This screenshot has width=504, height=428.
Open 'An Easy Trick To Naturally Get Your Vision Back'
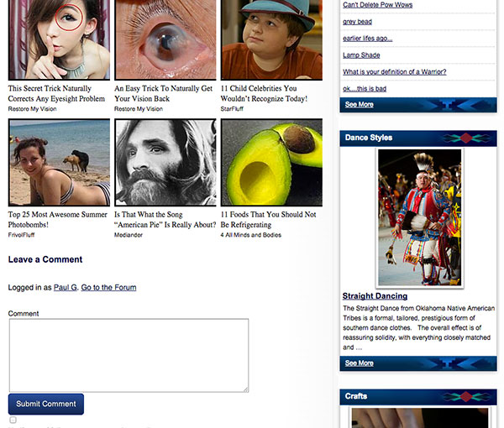tap(163, 93)
